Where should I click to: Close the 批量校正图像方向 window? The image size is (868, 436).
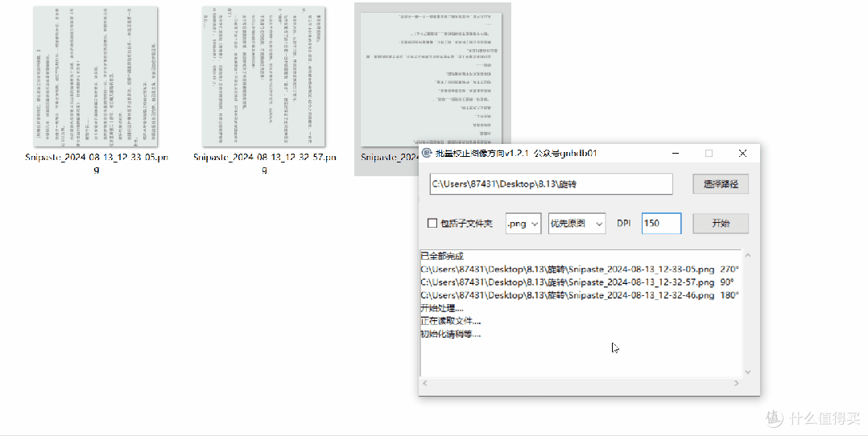click(x=743, y=154)
